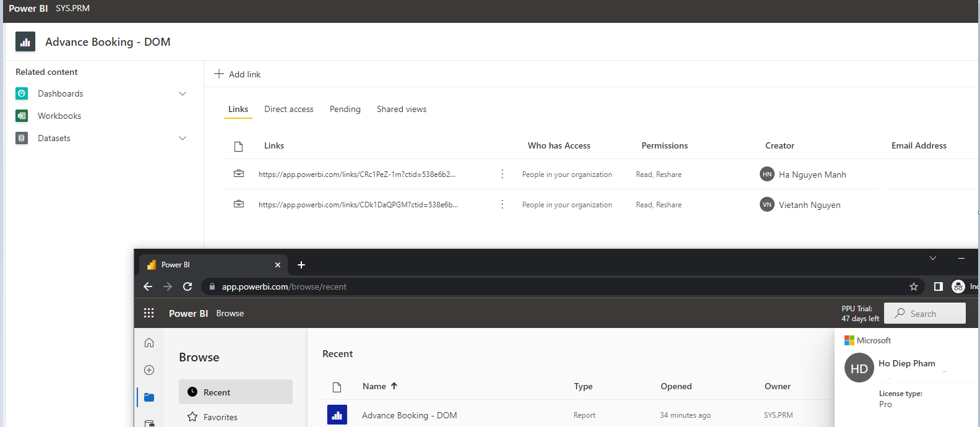Click the CRc1PeZ link URL text
This screenshot has height=427, width=980.
point(357,175)
